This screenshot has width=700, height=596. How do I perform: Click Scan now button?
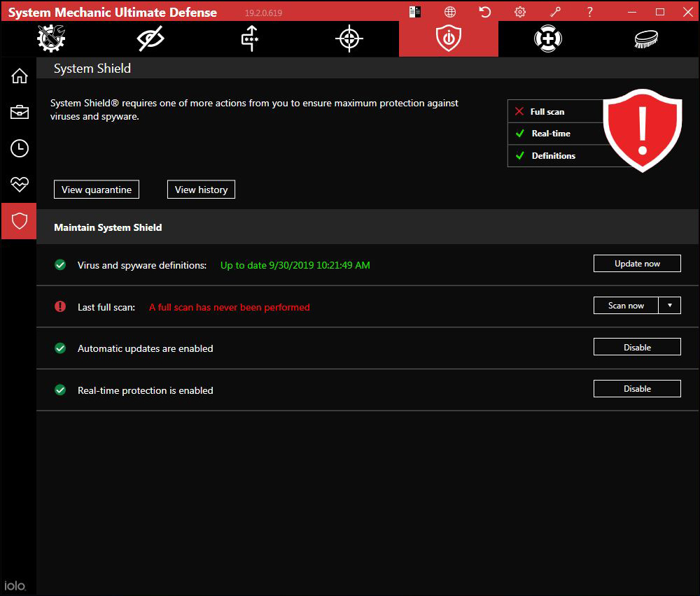pyautogui.click(x=626, y=306)
